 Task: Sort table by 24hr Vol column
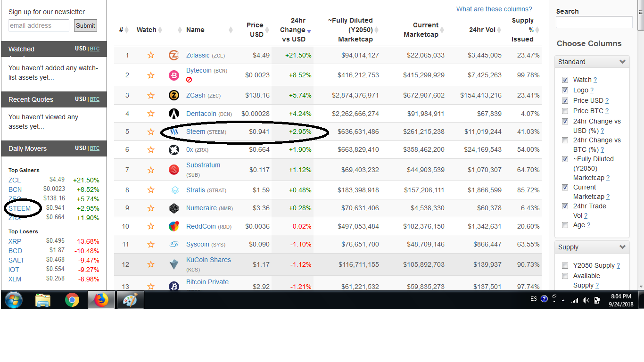(482, 30)
